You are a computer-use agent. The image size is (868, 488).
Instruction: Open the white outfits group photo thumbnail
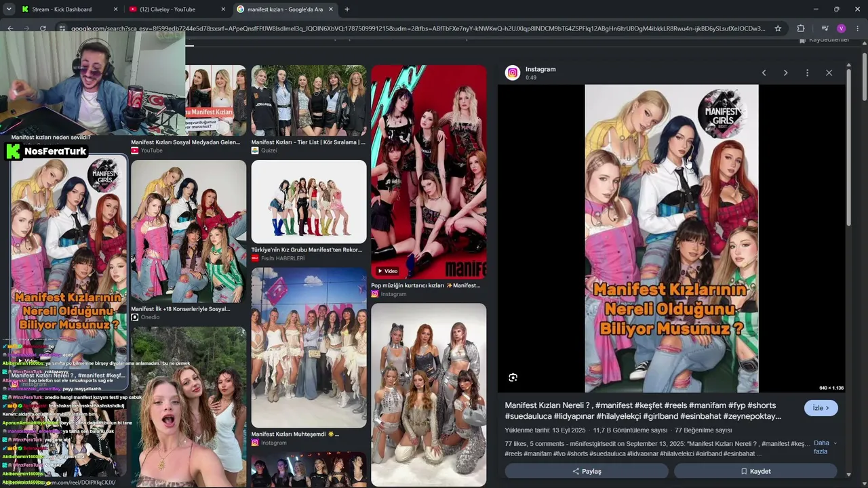(x=309, y=347)
